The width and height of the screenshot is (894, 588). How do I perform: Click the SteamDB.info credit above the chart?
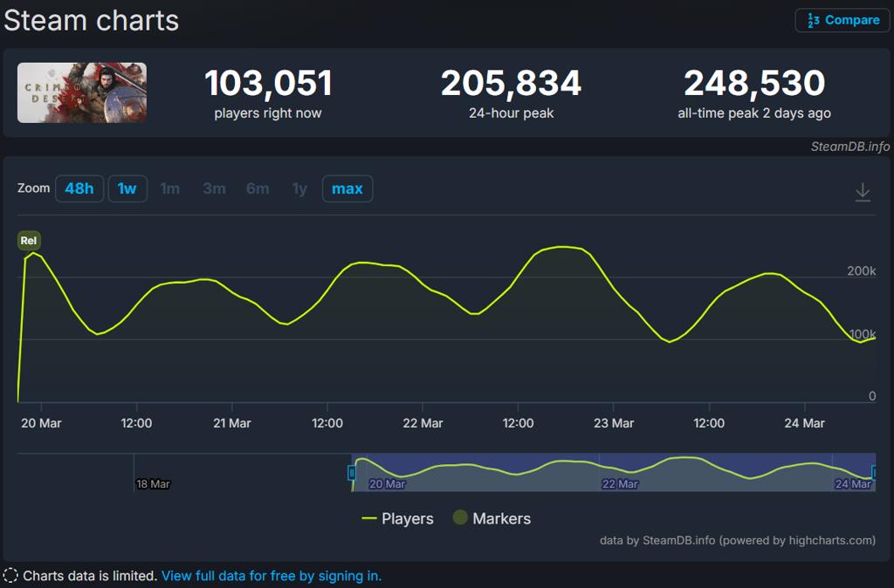pos(849,147)
